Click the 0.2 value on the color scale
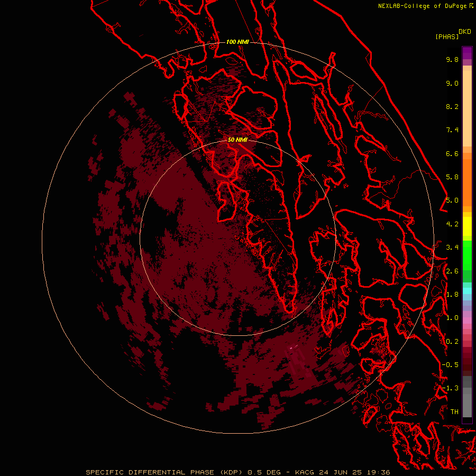This screenshot has height=476, width=476. (452, 342)
